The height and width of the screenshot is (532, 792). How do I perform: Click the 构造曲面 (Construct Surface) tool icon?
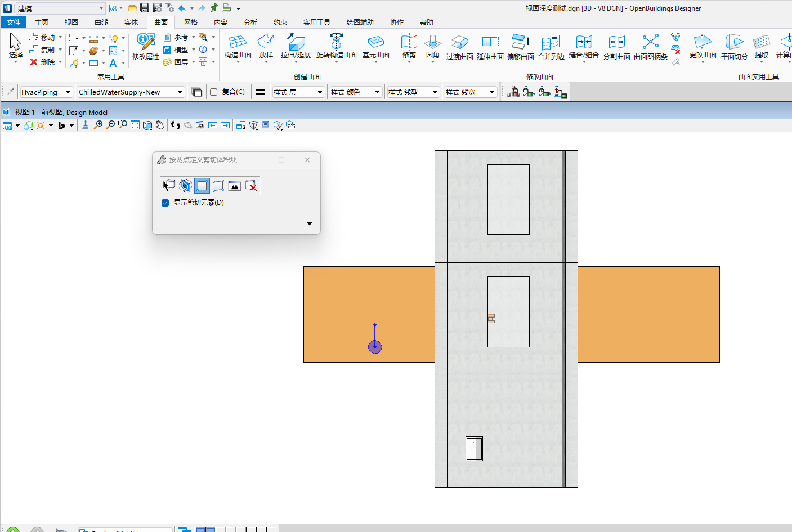[238, 42]
